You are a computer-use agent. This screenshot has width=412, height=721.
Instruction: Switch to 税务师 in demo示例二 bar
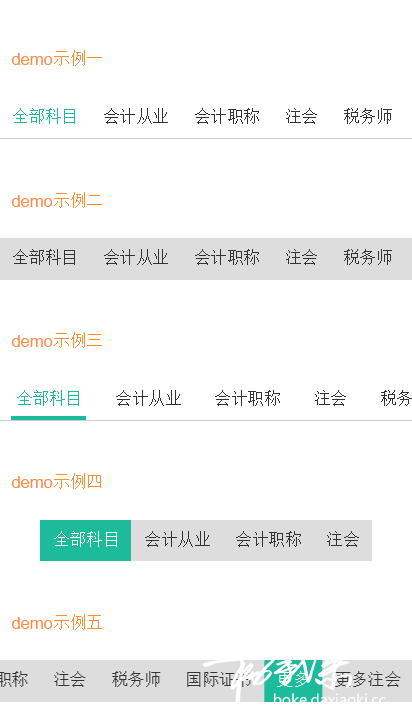pyautogui.click(x=367, y=258)
